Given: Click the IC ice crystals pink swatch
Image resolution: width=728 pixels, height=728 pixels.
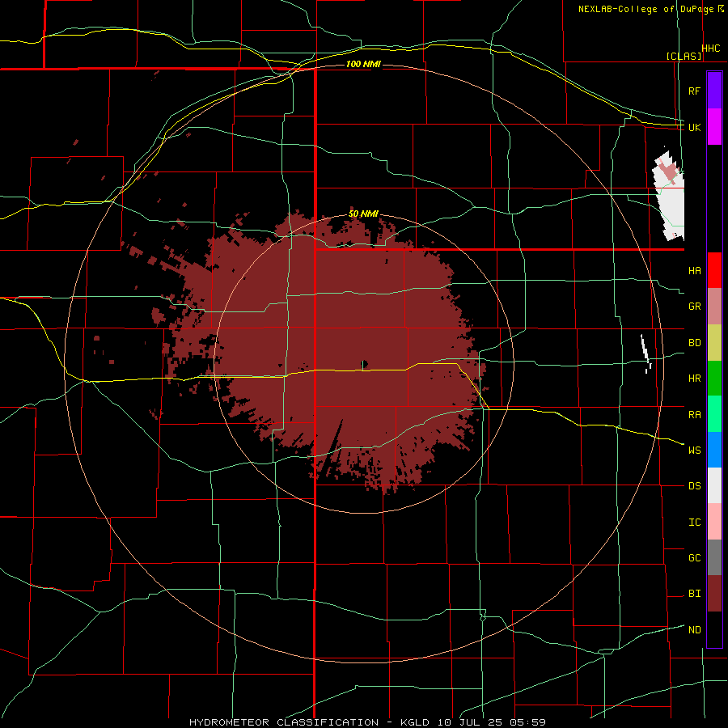Looking at the screenshot, I should [x=714, y=522].
